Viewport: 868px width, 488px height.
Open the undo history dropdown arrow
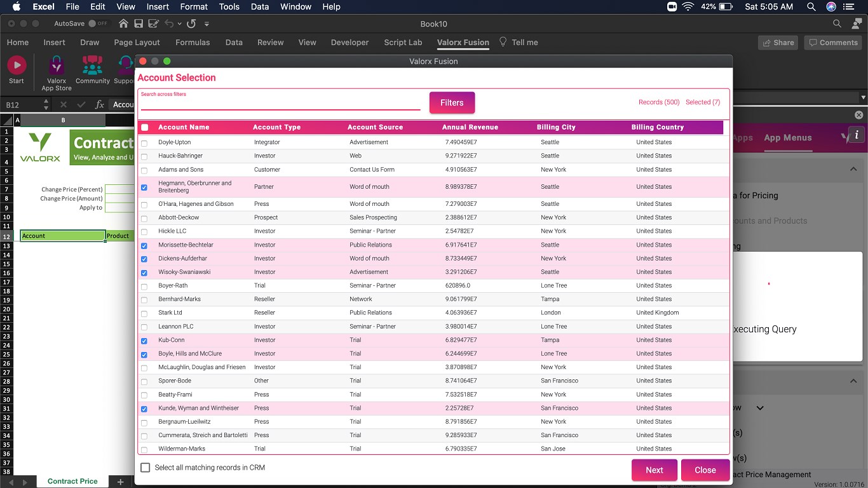(x=180, y=24)
